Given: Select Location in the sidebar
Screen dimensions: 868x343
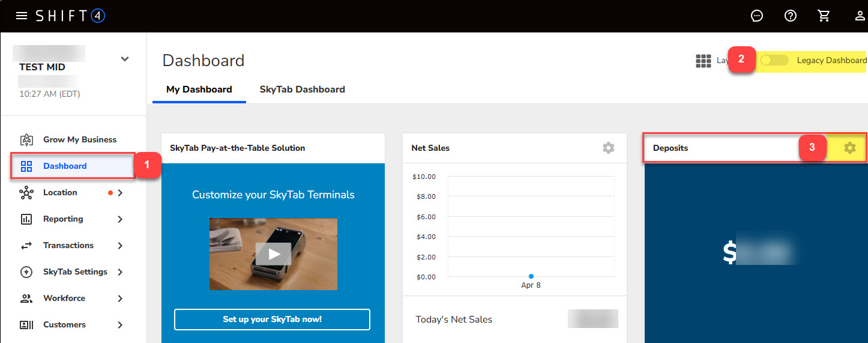Looking at the screenshot, I should (60, 192).
